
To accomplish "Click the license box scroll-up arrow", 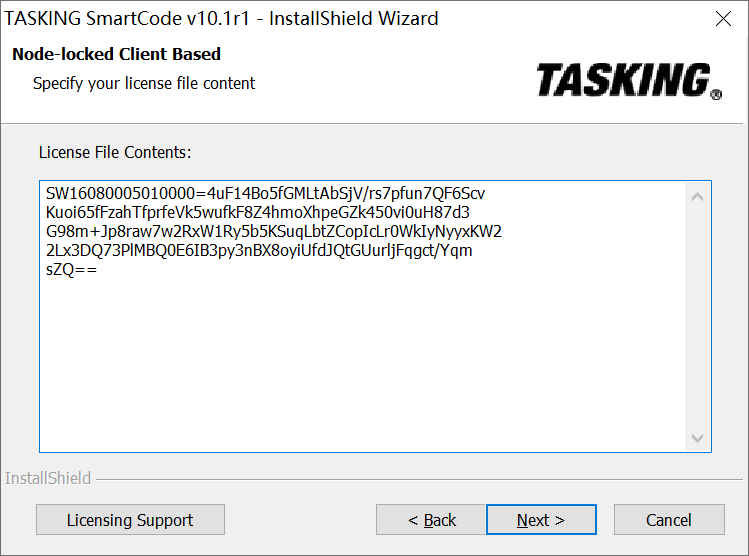I will pyautogui.click(x=698, y=196).
